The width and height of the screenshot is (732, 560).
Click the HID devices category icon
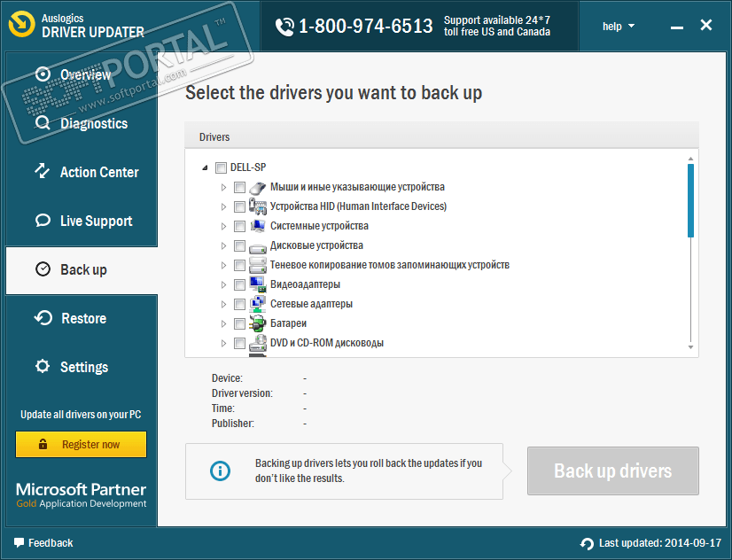(258, 206)
